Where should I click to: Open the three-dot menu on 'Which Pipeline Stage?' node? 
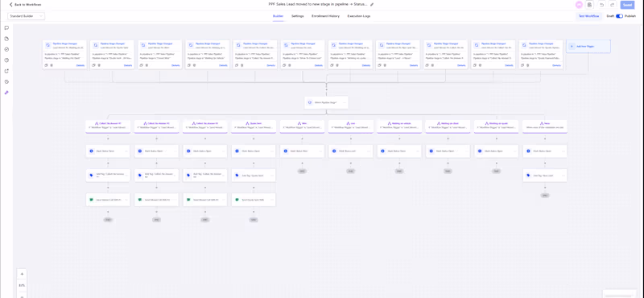pyautogui.click(x=345, y=102)
